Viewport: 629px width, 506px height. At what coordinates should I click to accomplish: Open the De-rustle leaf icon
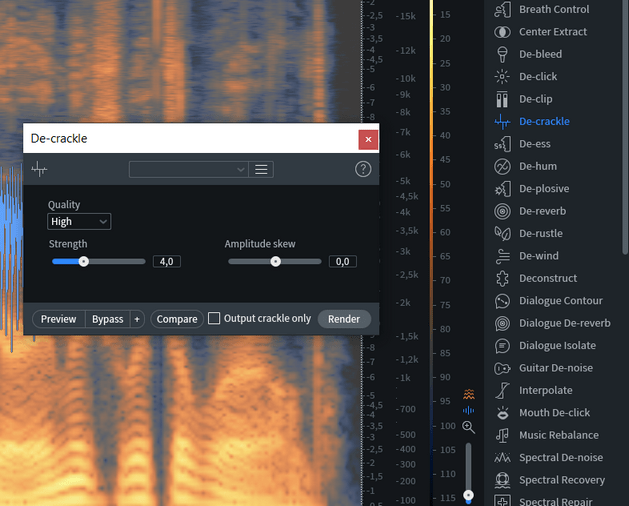pos(502,234)
